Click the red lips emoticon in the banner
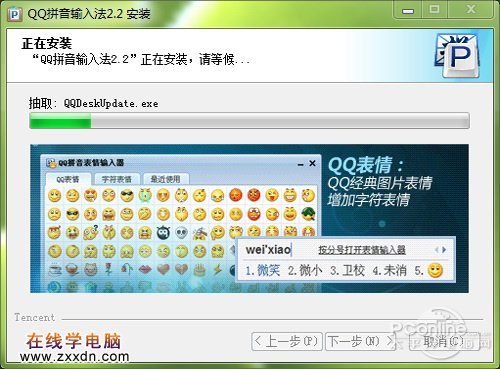The width and height of the screenshot is (500, 369). coord(145,269)
